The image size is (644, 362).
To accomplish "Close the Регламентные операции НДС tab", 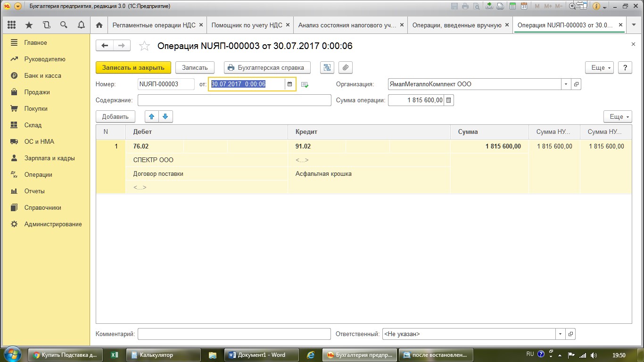I will coord(201,25).
